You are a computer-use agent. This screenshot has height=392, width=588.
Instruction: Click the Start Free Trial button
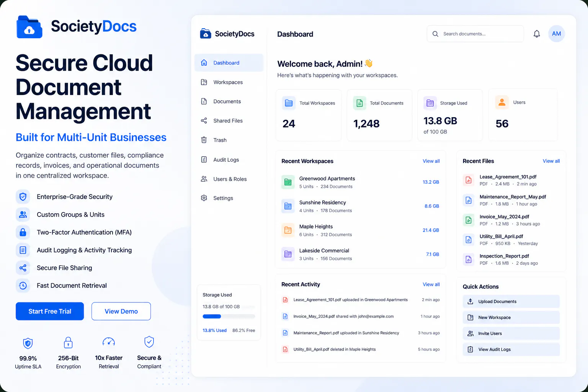[50, 311]
